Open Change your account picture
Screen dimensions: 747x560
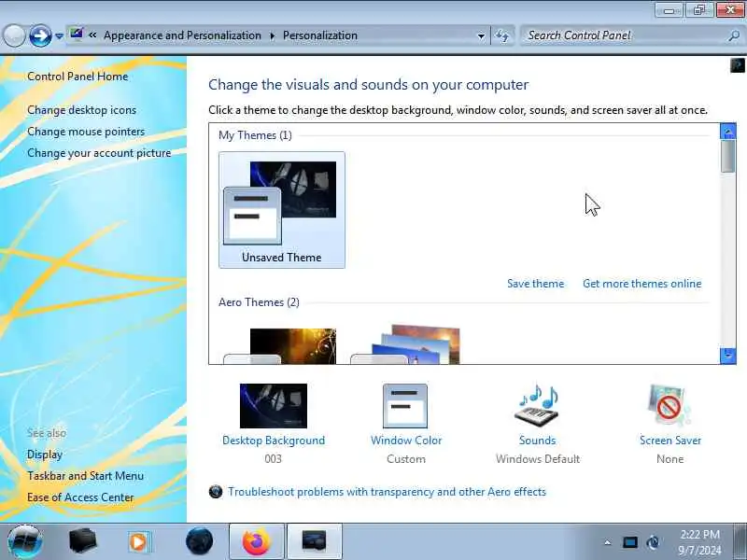[x=99, y=153]
